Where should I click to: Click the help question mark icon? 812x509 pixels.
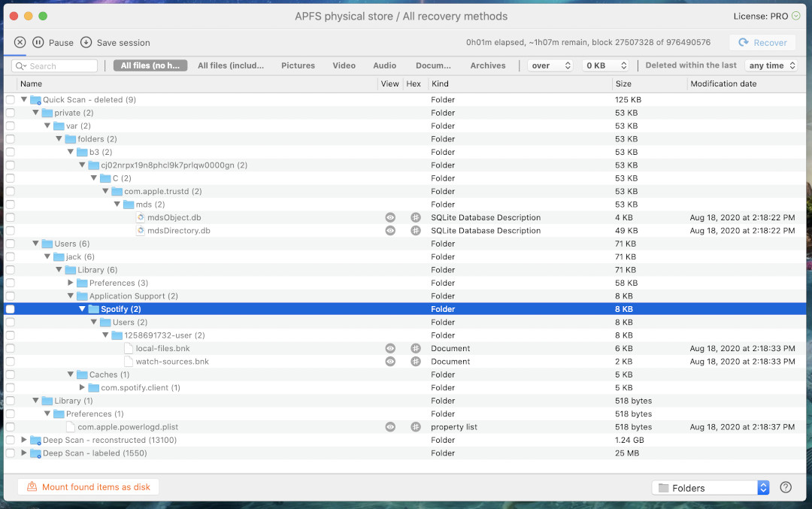tap(786, 487)
